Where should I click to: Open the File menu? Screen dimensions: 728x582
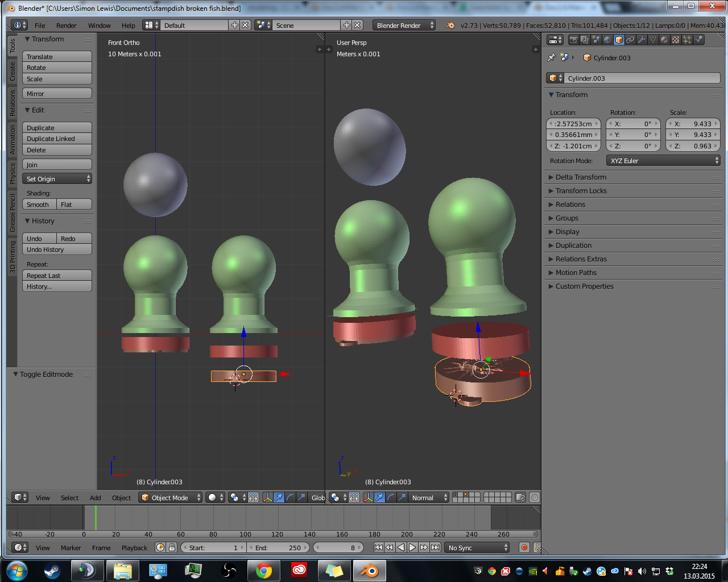point(40,26)
